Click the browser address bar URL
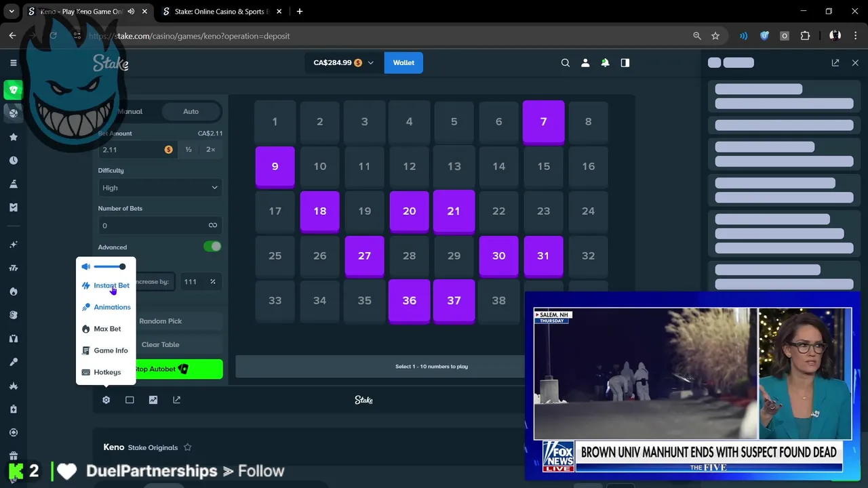The width and height of the screenshot is (868, 488). (190, 36)
